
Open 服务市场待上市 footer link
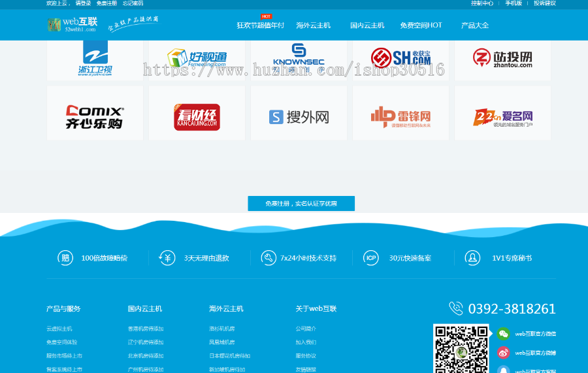pyautogui.click(x=64, y=356)
